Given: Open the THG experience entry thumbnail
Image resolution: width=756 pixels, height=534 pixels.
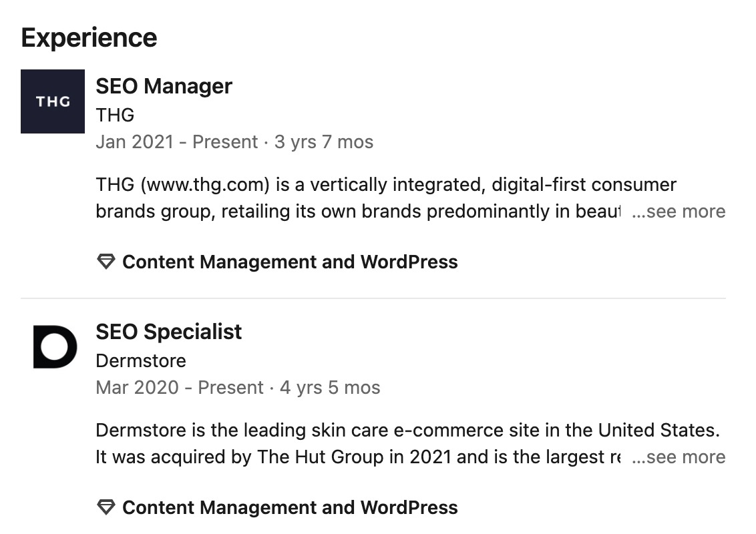Looking at the screenshot, I should tap(53, 101).
